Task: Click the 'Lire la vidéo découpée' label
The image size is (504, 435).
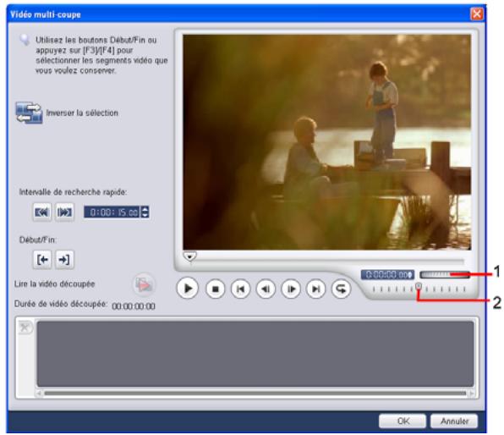Action: (55, 284)
